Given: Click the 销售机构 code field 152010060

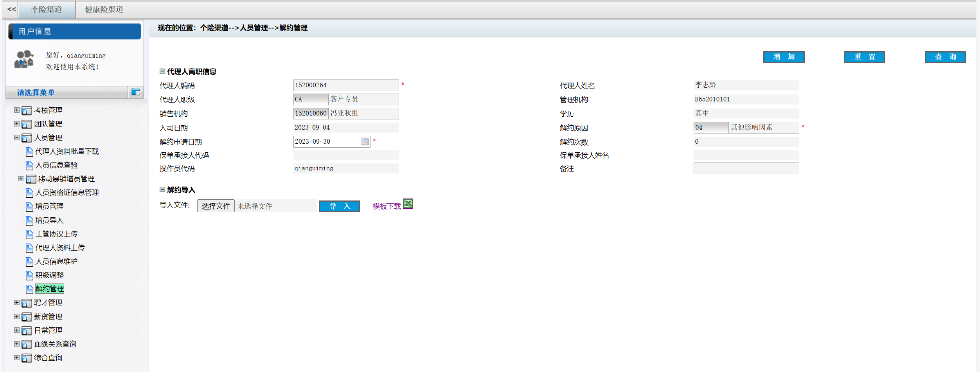Looking at the screenshot, I should tap(311, 113).
